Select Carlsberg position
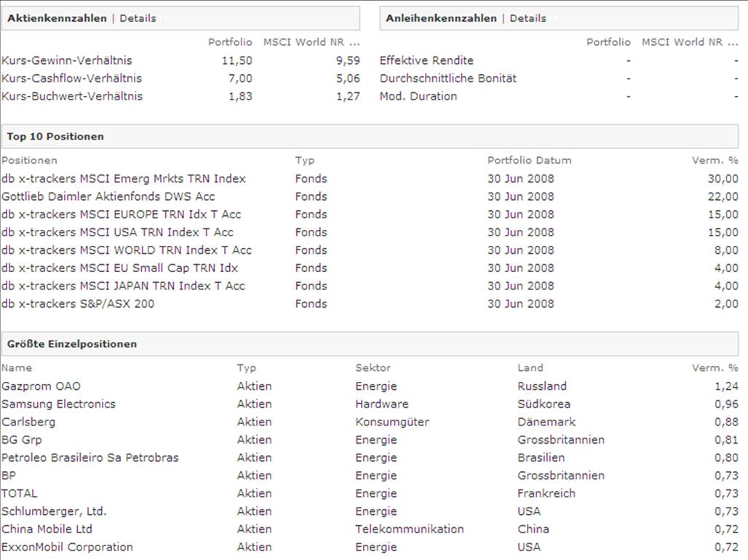This screenshot has height=560, width=748. pyautogui.click(x=28, y=422)
